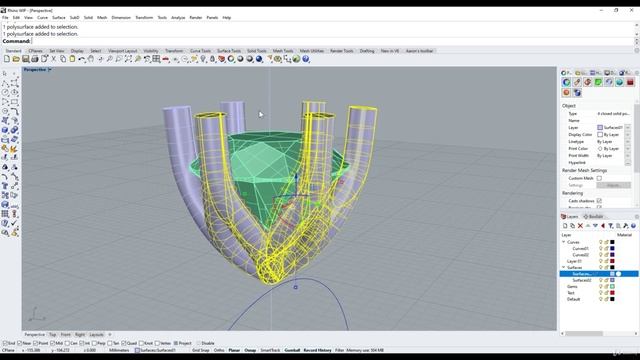640x360 pixels.
Task: Open Help with the blue question mark icon
Action: tap(306, 59)
